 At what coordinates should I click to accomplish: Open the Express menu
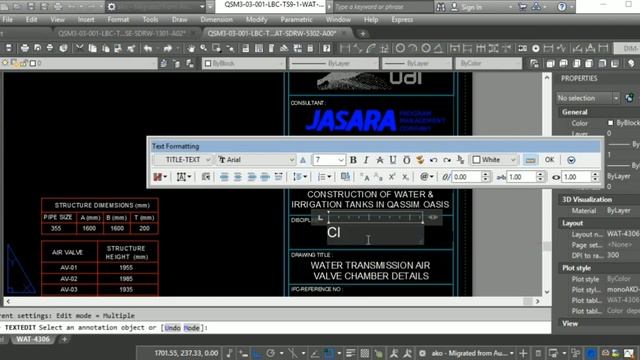click(x=402, y=20)
